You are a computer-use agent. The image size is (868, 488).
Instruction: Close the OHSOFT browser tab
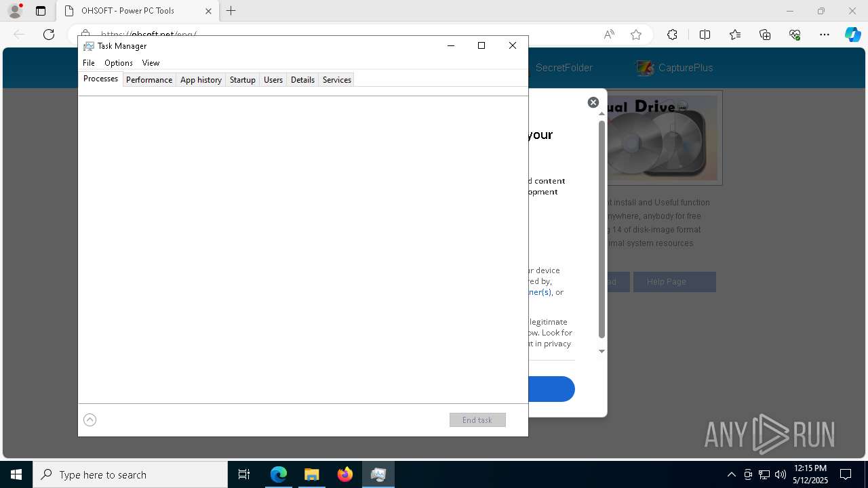[209, 11]
